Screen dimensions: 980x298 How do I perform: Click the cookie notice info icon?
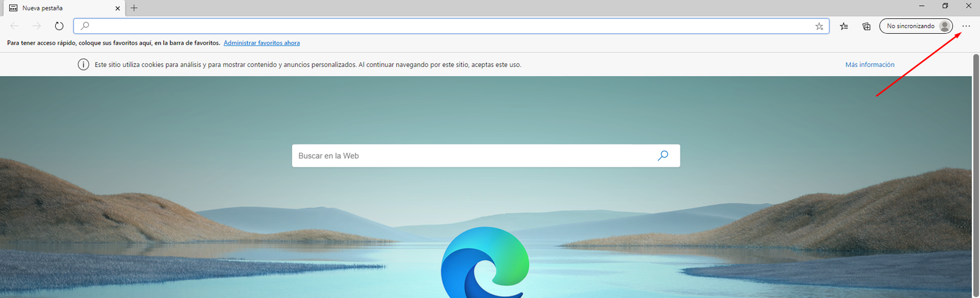pyautogui.click(x=83, y=64)
